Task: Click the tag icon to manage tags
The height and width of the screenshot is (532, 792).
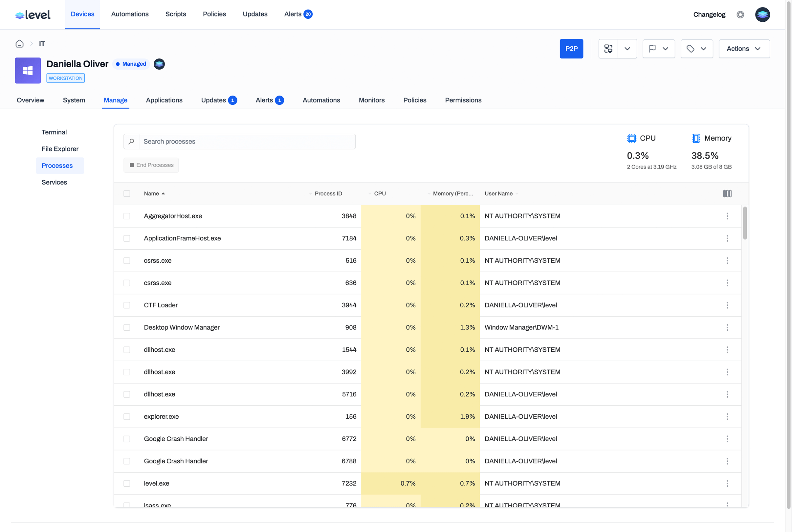Action: (690, 49)
